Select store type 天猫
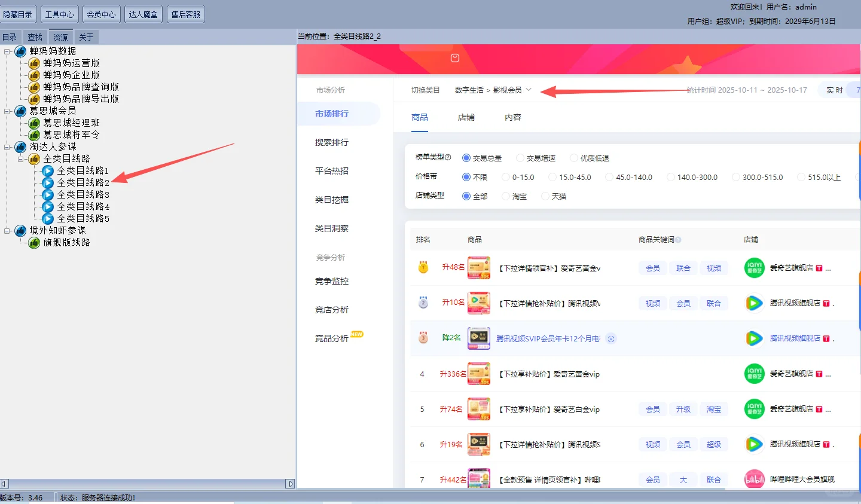The height and width of the screenshot is (504, 861). [x=545, y=196]
